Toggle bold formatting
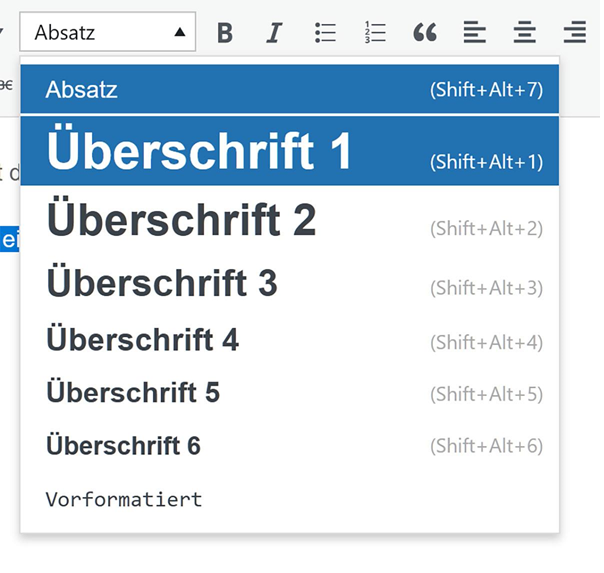The width and height of the screenshot is (604, 573). pos(225,33)
